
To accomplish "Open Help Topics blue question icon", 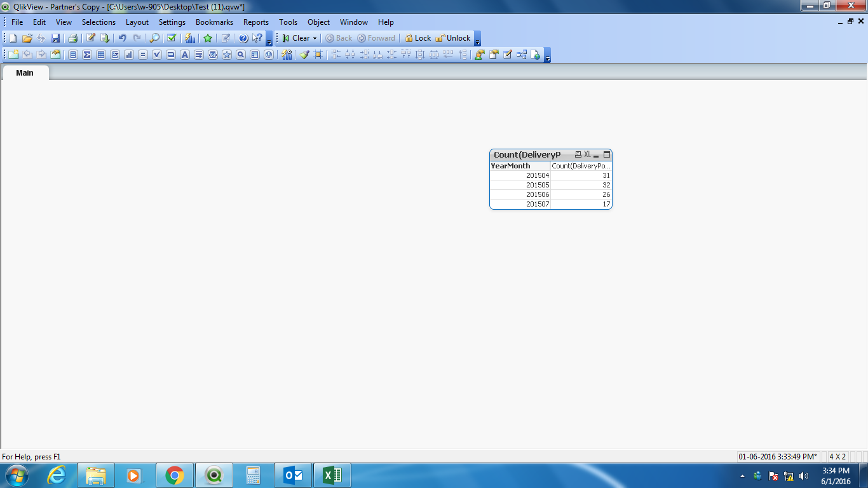I will point(243,38).
